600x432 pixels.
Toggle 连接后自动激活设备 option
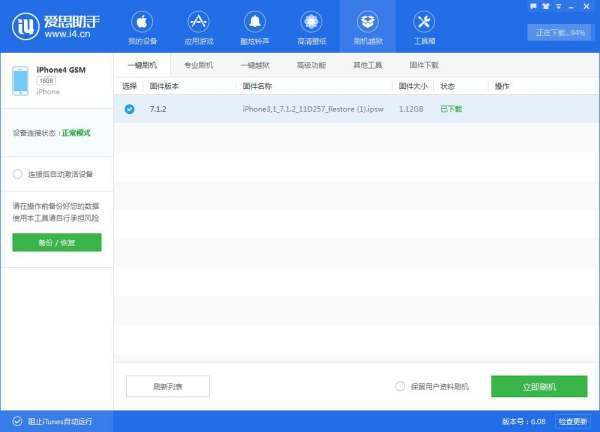tap(18, 174)
